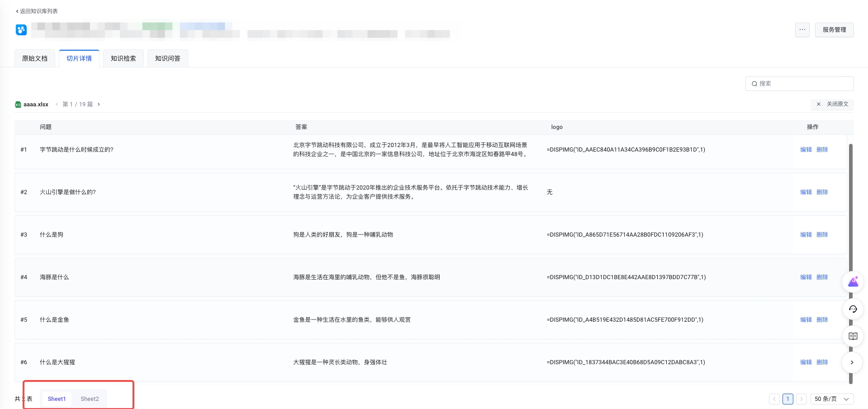Open the documentation book icon

pyautogui.click(x=853, y=336)
